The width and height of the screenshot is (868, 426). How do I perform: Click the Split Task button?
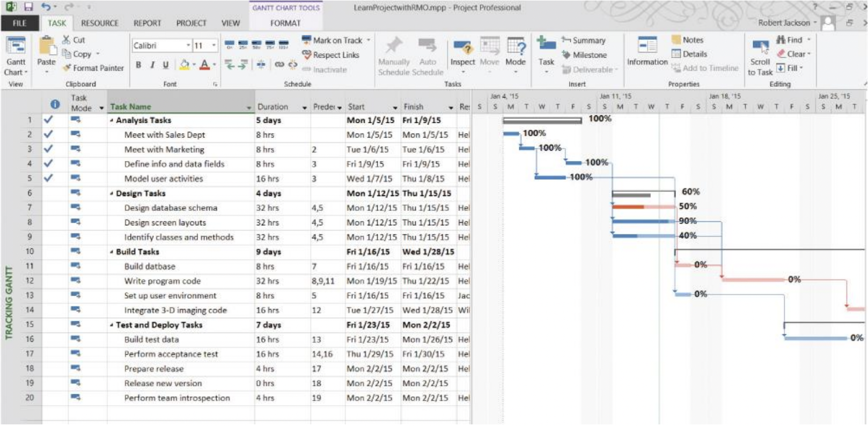261,64
